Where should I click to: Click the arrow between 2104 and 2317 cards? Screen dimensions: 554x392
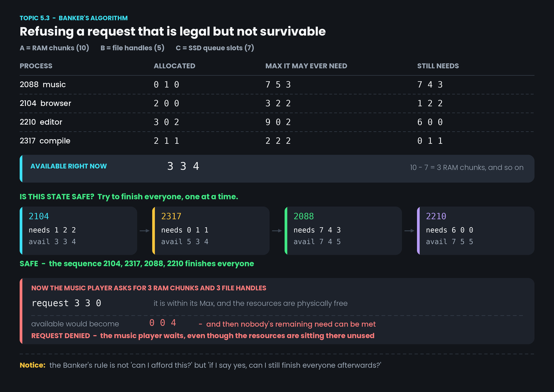click(x=144, y=231)
